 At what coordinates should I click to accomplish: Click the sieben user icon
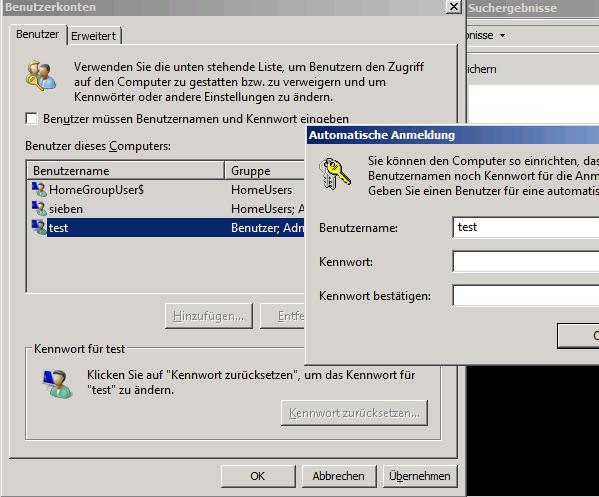pyautogui.click(x=39, y=209)
